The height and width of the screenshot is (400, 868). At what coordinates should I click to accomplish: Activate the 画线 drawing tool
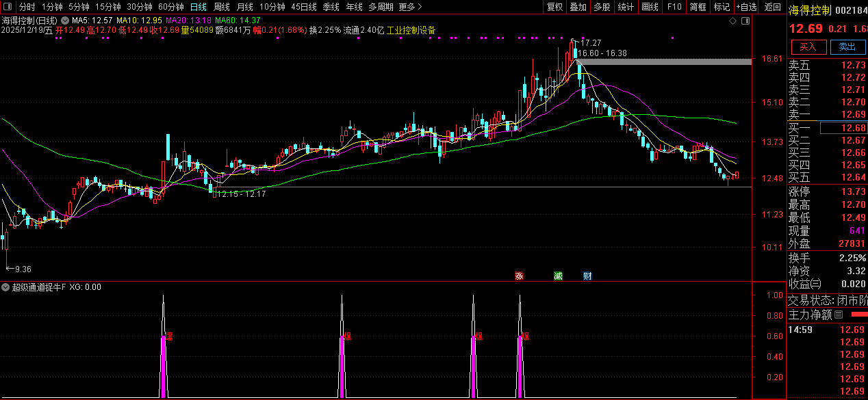tap(650, 7)
